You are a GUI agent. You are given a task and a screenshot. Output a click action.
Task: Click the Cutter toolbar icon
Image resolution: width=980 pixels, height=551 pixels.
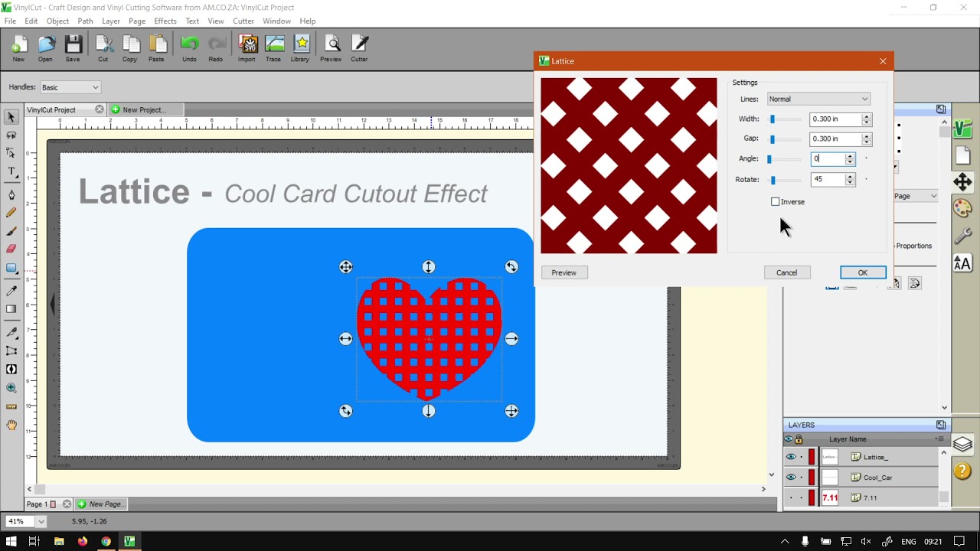coord(359,49)
